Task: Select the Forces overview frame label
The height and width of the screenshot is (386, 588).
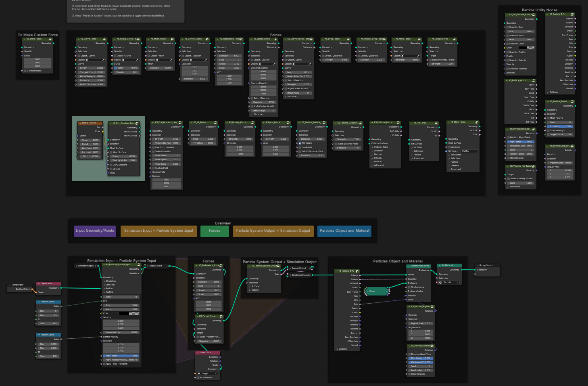Action: [x=215, y=231]
